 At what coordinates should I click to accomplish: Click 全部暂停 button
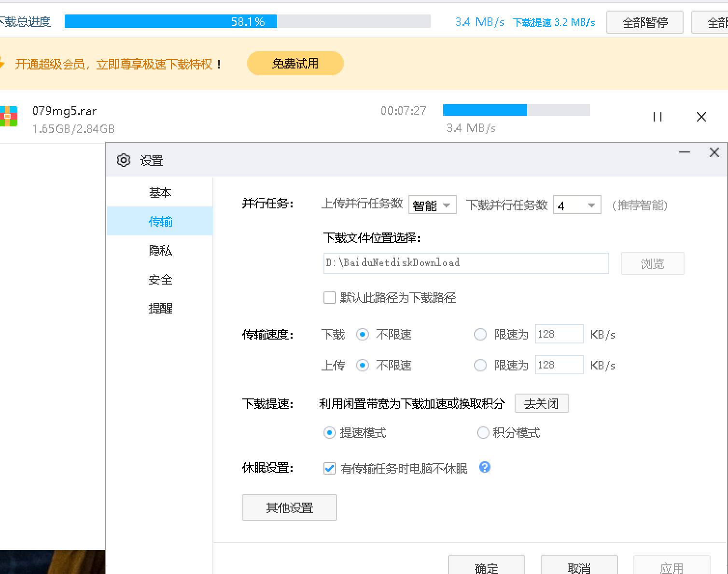tap(645, 22)
